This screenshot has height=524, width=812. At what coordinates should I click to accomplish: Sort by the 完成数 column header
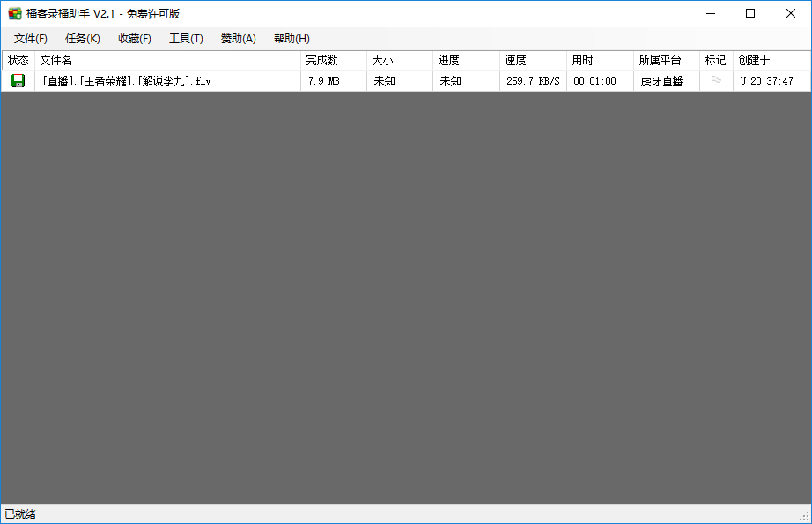point(334,61)
